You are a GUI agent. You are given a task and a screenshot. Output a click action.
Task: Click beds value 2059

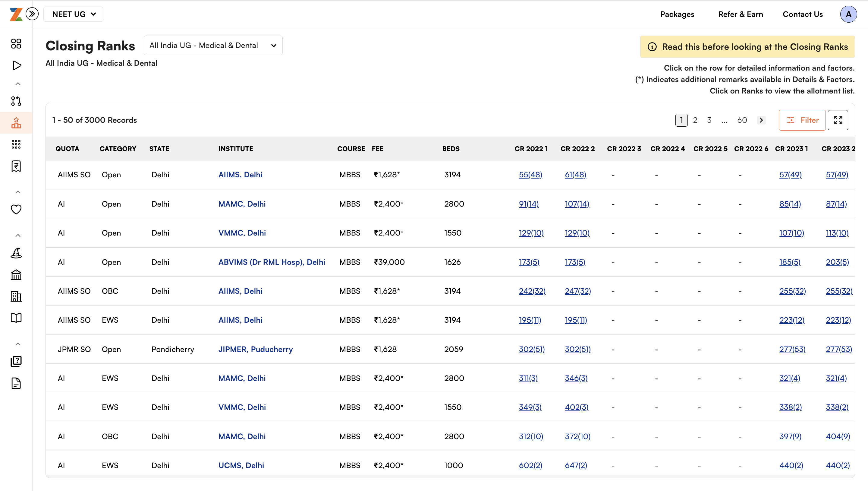tap(454, 349)
